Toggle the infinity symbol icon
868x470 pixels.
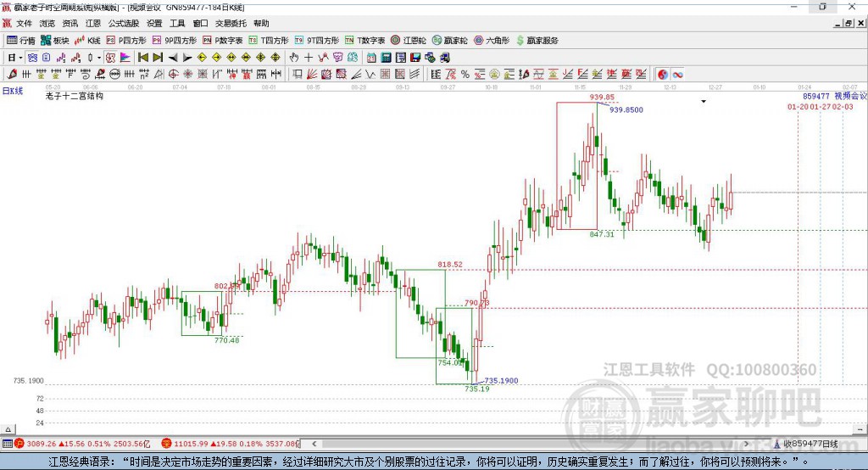[x=677, y=74]
